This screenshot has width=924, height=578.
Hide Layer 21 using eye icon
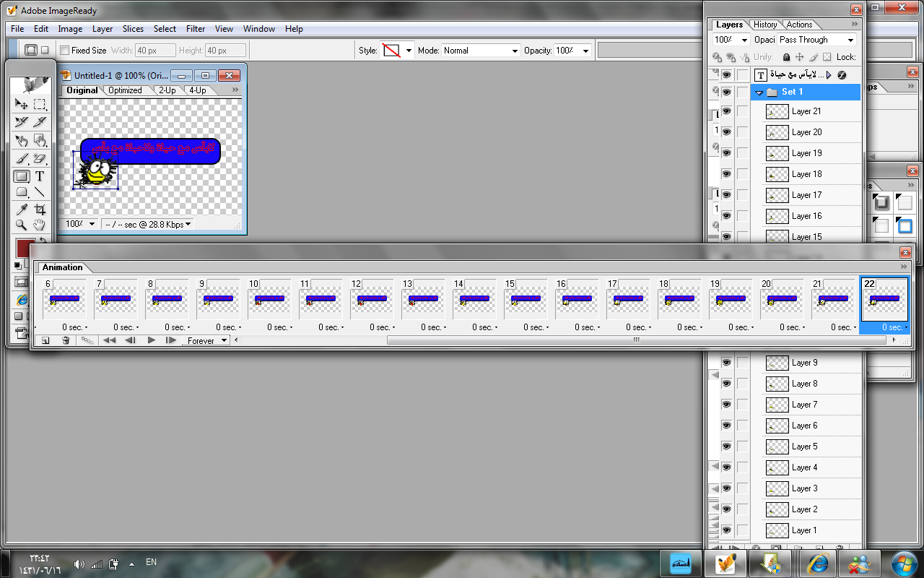point(726,111)
